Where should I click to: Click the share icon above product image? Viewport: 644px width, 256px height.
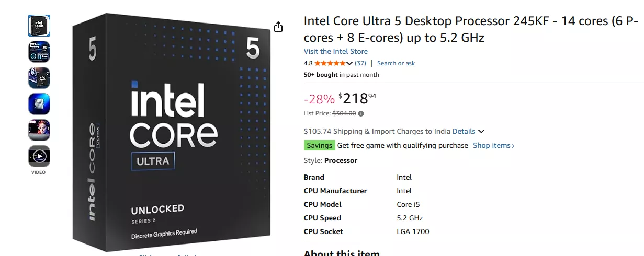[x=278, y=27]
